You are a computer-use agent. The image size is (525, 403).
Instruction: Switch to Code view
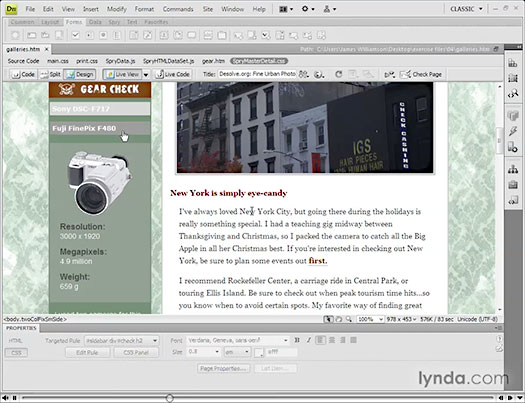tap(23, 74)
